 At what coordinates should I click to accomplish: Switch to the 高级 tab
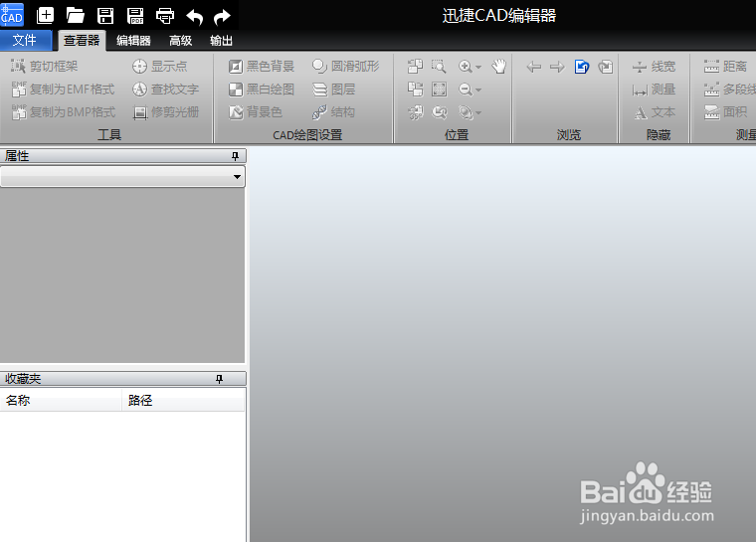(x=181, y=41)
